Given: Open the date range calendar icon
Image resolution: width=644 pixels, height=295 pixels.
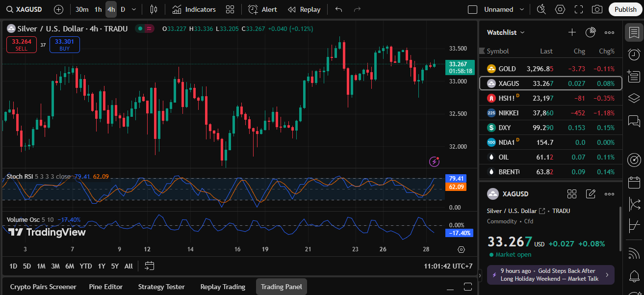Looking at the screenshot, I should click(x=150, y=266).
